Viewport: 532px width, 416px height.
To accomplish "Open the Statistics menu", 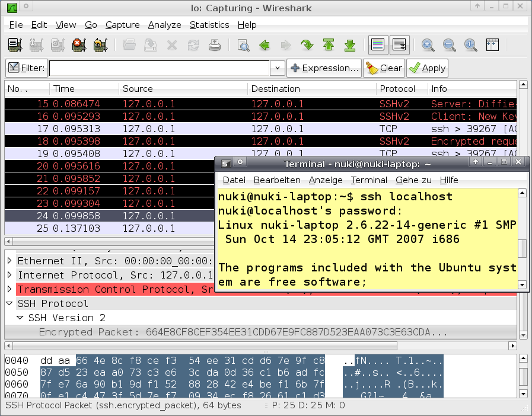I will click(209, 25).
